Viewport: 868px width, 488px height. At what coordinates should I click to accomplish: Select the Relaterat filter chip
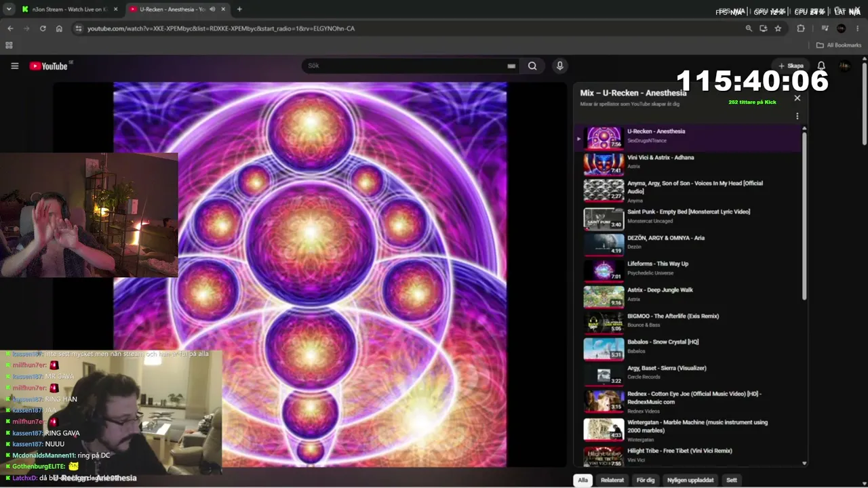[x=612, y=480]
